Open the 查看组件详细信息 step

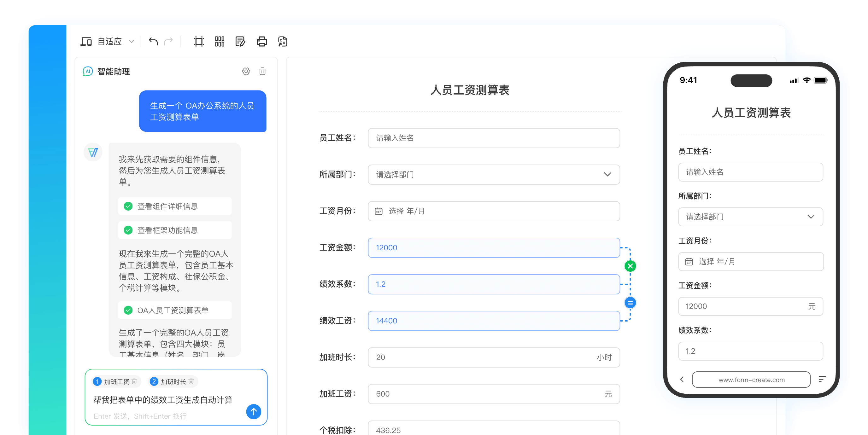(175, 206)
